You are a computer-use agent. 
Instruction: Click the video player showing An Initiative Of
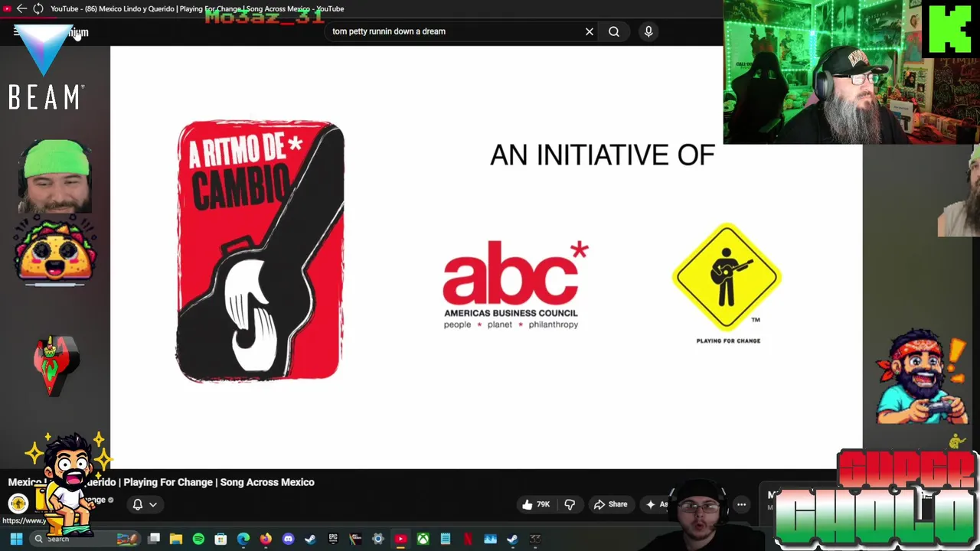click(x=486, y=256)
